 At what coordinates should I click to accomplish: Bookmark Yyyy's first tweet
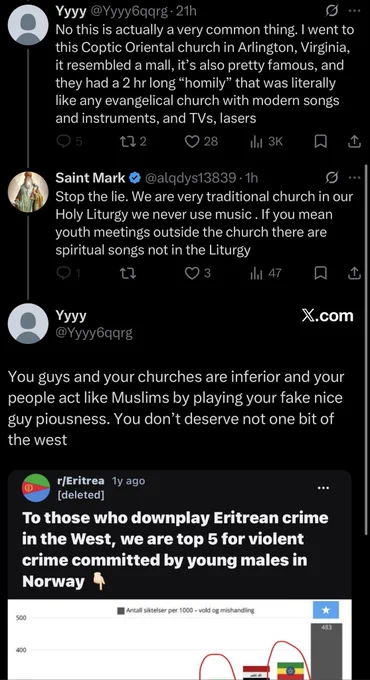click(320, 142)
